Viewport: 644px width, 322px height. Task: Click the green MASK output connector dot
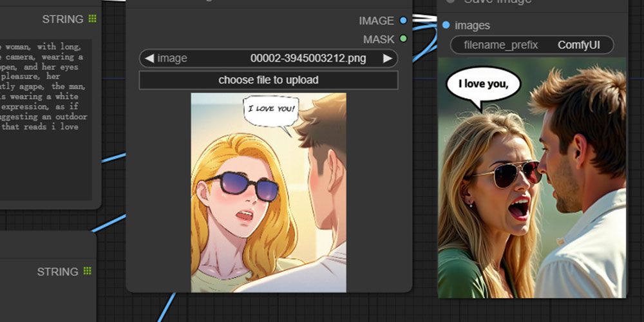tap(403, 39)
